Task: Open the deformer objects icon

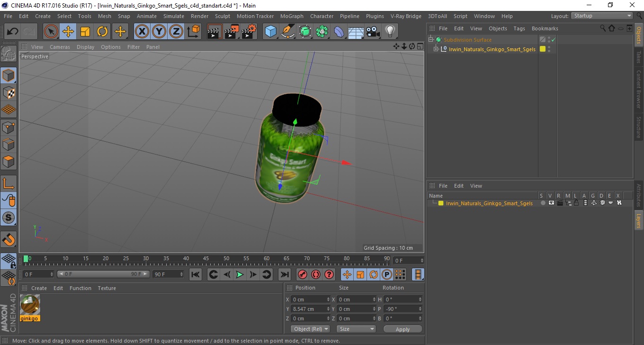Action: pos(339,32)
